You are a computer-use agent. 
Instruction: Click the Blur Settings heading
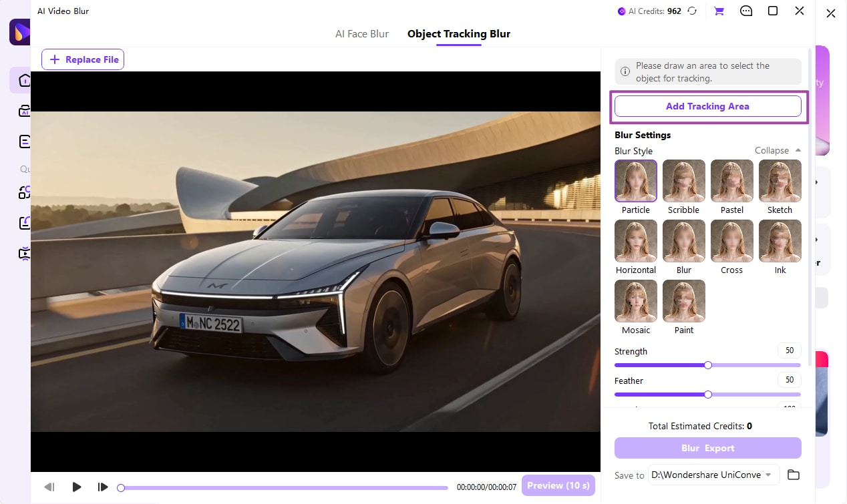click(x=643, y=135)
